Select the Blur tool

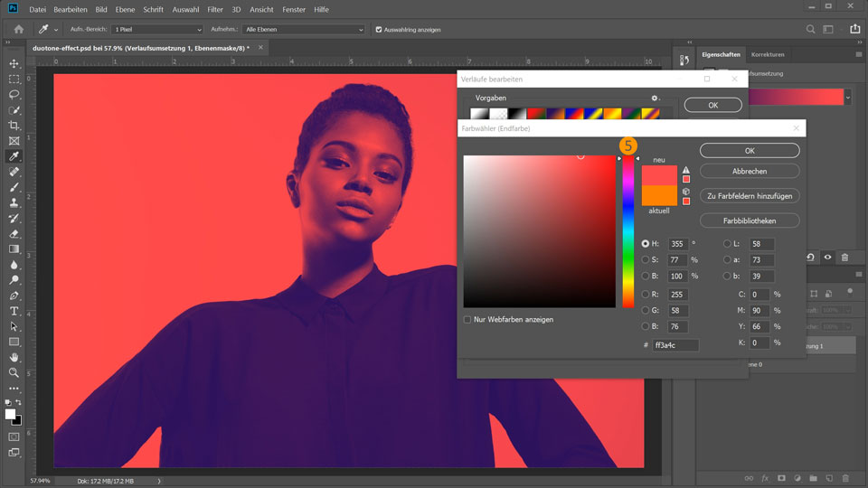point(14,265)
